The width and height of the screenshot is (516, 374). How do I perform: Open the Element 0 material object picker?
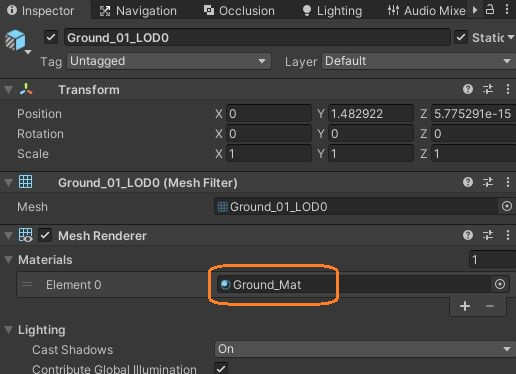[499, 284]
